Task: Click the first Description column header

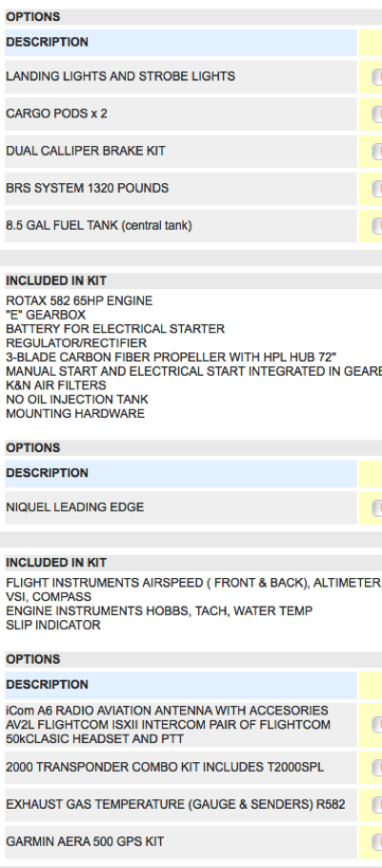Action: pos(181,43)
